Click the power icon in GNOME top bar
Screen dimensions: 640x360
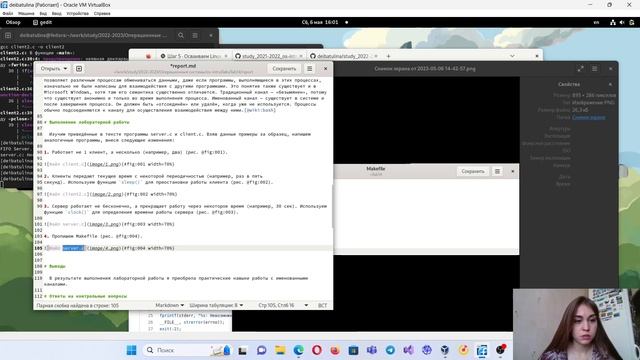[x=631, y=22]
